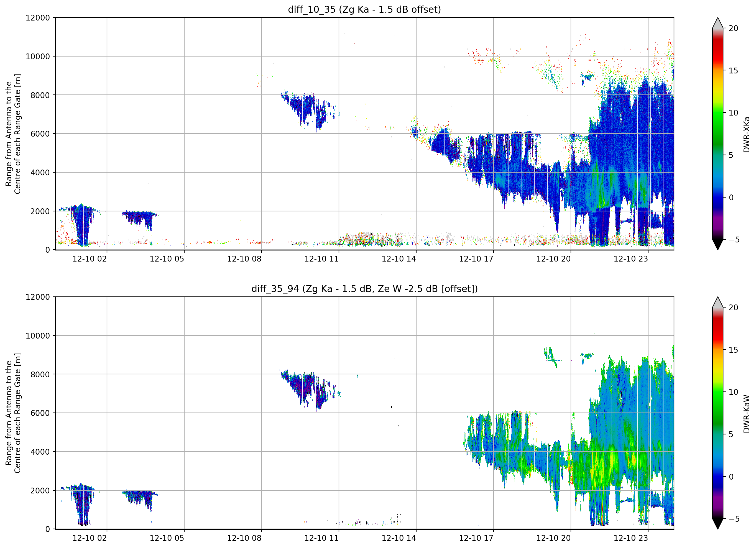Click the top plot y-axis range label
Viewport: 756px width, 548px height.
[x=13, y=134]
